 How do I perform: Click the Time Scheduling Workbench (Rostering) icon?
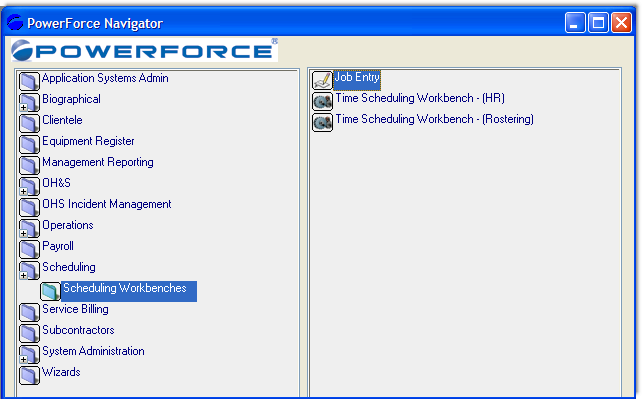322,122
